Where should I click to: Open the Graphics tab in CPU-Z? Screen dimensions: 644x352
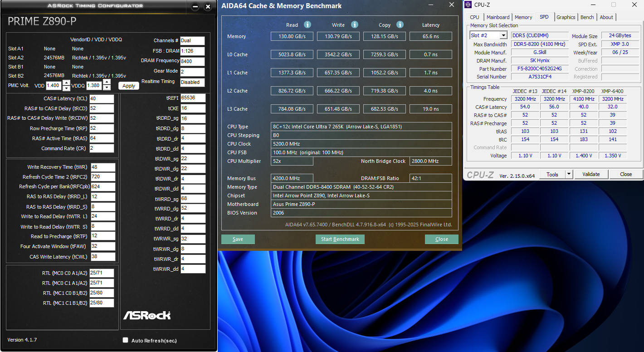click(x=566, y=17)
